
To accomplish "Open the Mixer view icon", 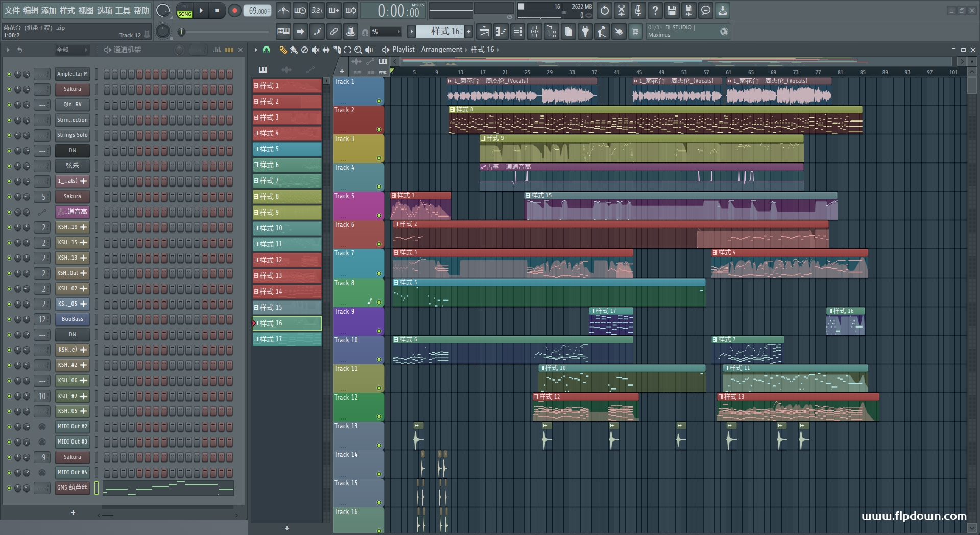I will pyautogui.click(x=535, y=32).
